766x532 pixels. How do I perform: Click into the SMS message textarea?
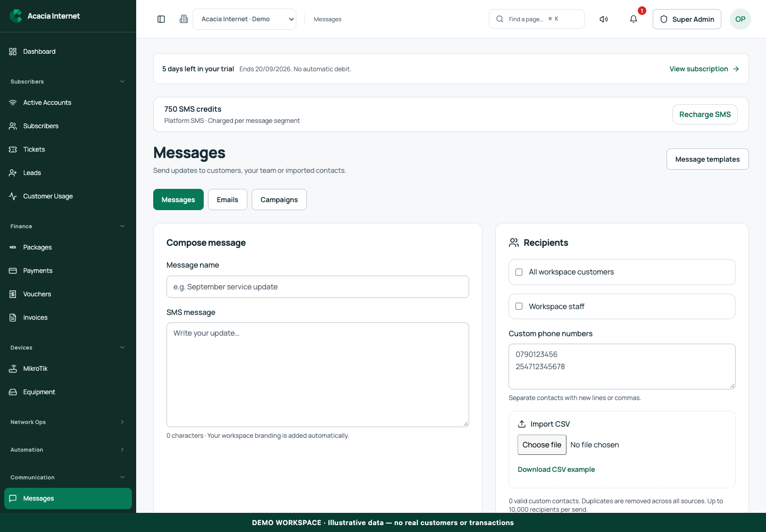[318, 375]
